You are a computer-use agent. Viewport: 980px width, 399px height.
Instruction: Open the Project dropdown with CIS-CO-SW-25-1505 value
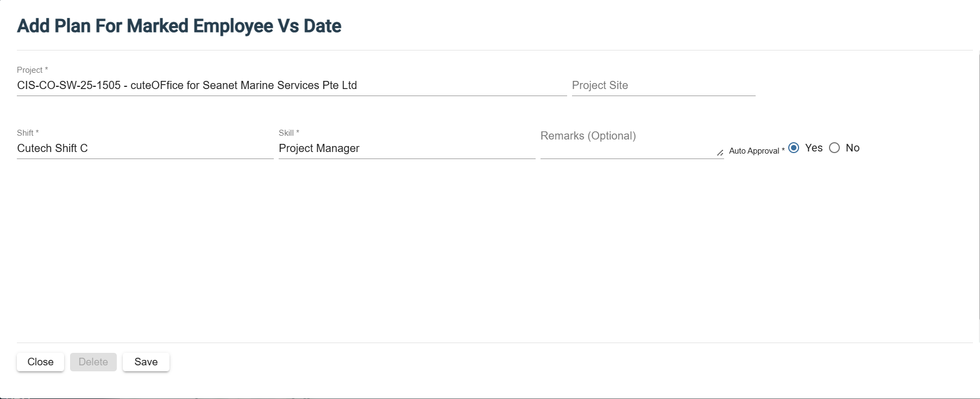point(291,86)
